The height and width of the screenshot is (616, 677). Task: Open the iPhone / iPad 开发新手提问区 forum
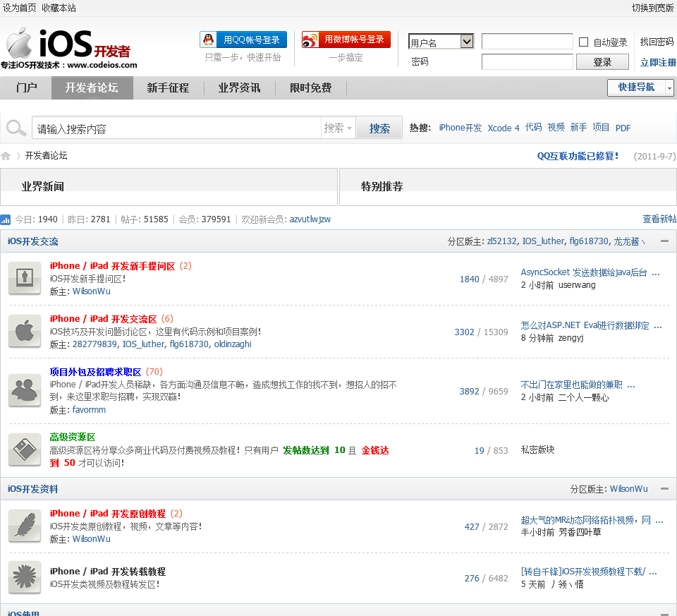pos(112,266)
